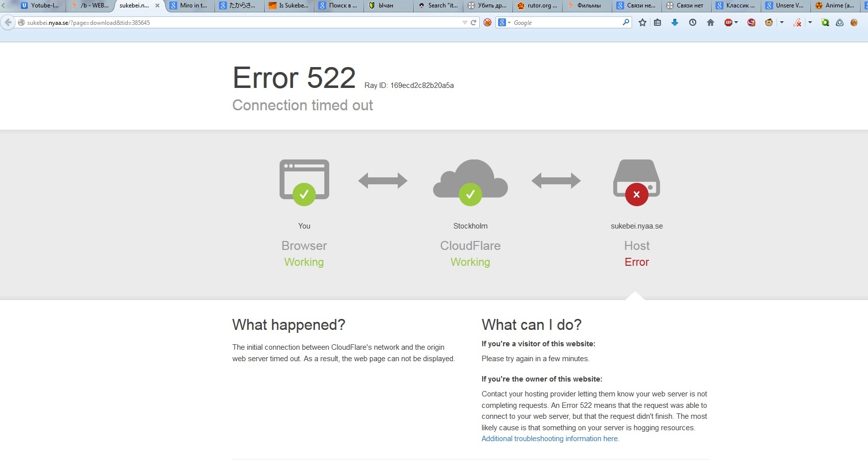868x465 pixels.
Task: Switch to the たからさ... tab
Action: coord(239,5)
